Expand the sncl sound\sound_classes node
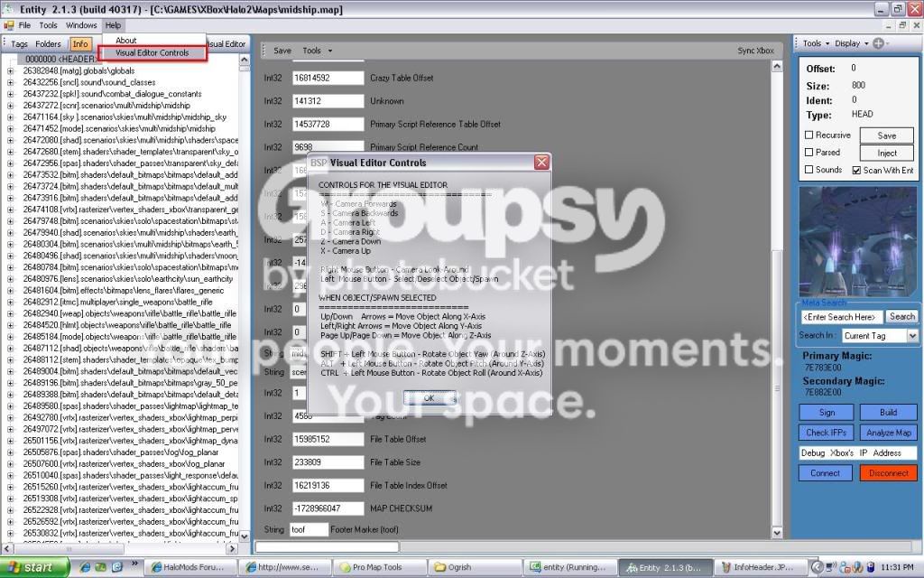This screenshot has height=578, width=924. point(10,82)
